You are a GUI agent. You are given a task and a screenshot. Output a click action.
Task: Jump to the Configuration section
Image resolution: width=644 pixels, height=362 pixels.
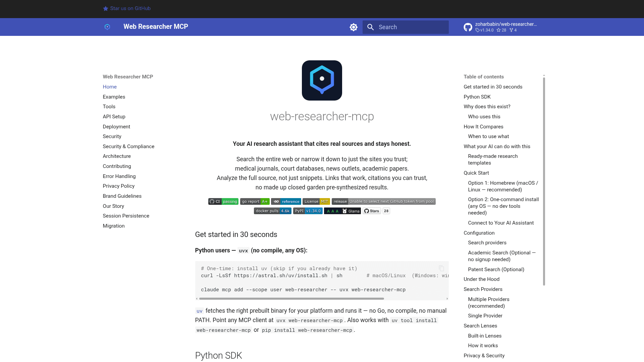coord(479,233)
